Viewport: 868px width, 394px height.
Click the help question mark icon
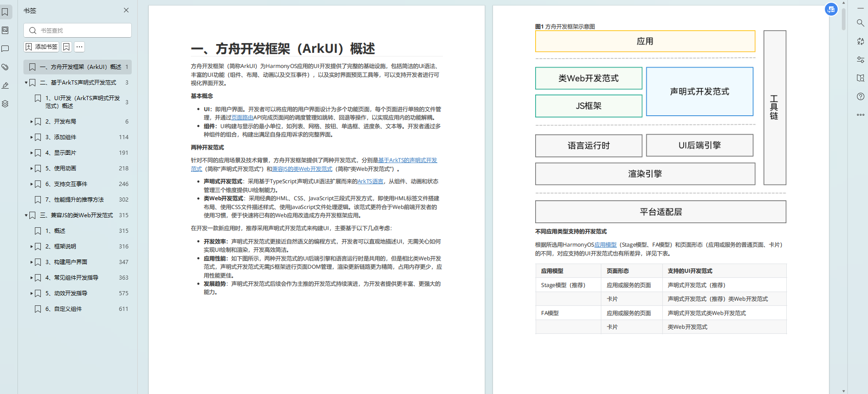coord(861,96)
